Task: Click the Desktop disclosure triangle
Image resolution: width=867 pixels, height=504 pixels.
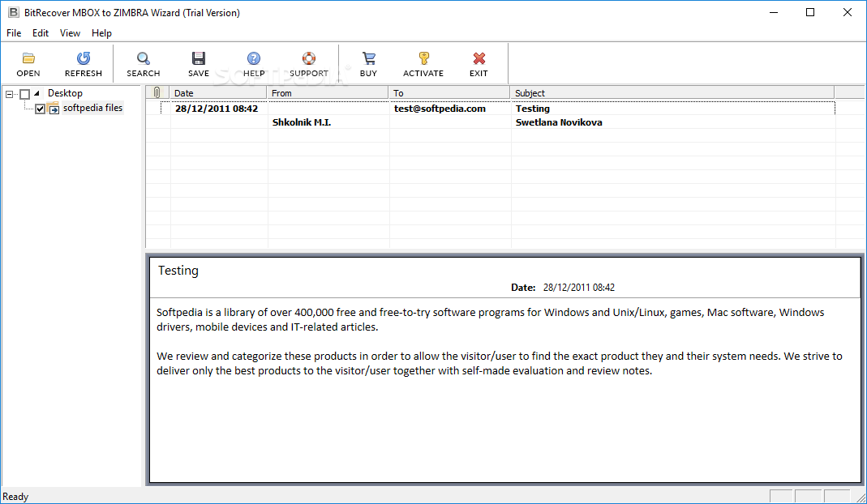Action: (37, 93)
